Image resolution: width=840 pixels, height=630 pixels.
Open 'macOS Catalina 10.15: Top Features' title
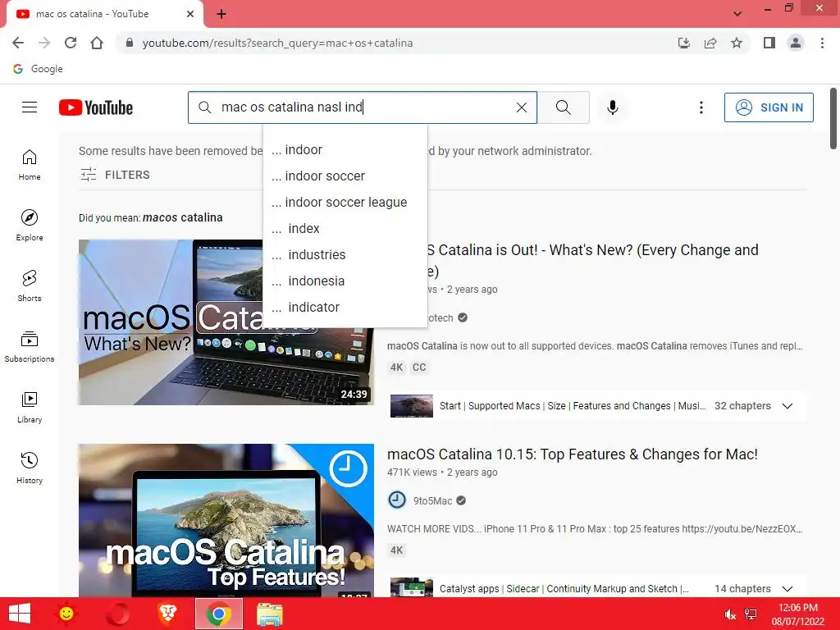tap(572, 454)
